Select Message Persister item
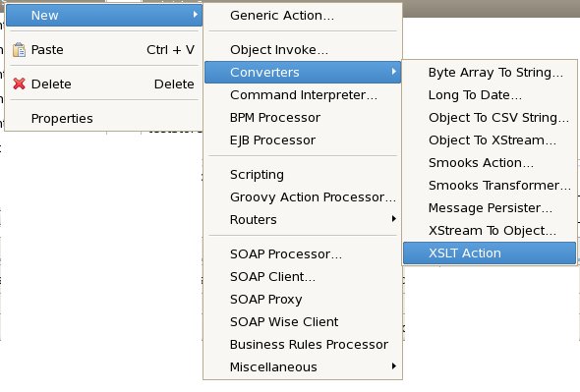Image resolution: width=580 pixels, height=392 pixels. (x=490, y=208)
